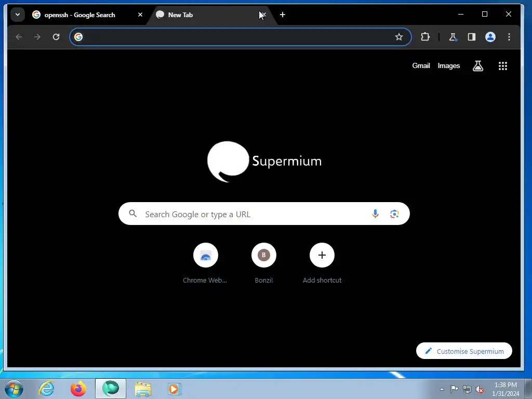This screenshot has width=532, height=399.
Task: Maximize the browser window
Action: pos(485,14)
